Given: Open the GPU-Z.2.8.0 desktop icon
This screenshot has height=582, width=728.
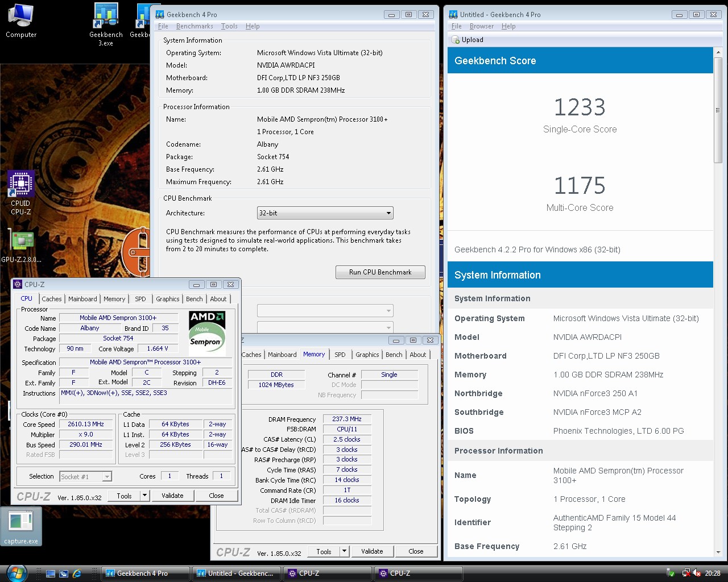Looking at the screenshot, I should [x=21, y=246].
